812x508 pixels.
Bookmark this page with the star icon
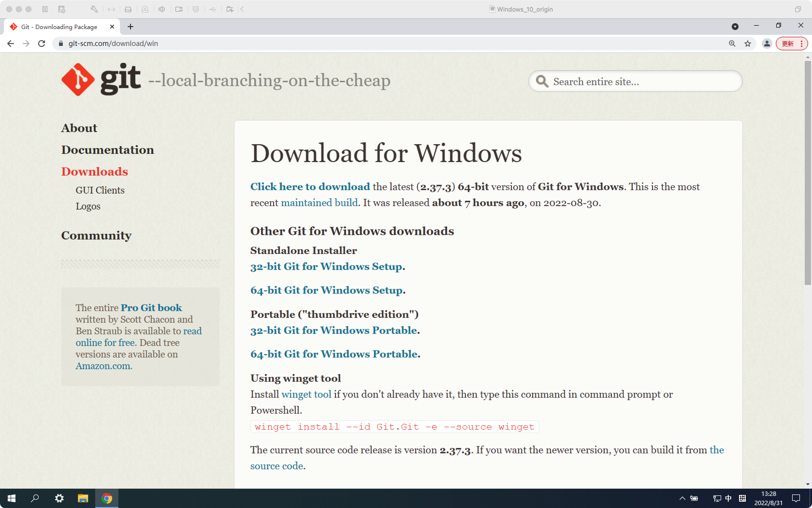coord(747,43)
